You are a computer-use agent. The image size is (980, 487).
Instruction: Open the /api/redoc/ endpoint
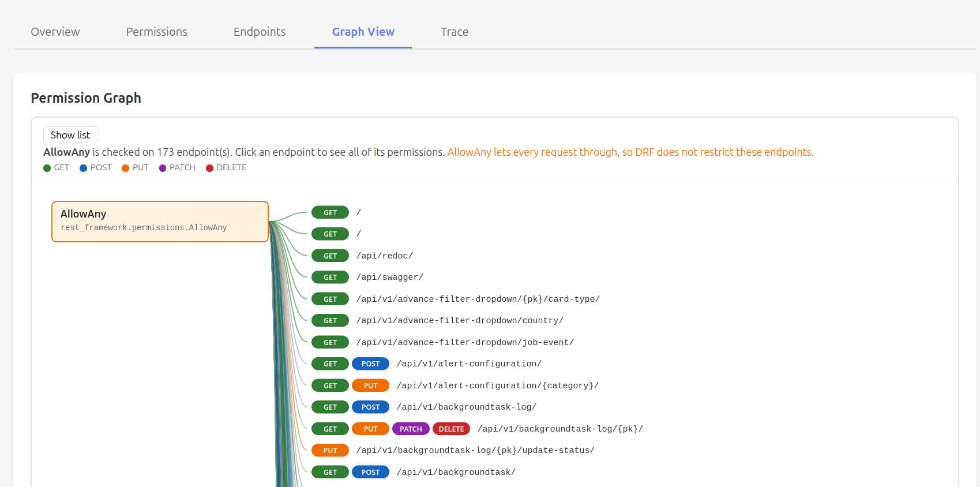pyautogui.click(x=385, y=256)
